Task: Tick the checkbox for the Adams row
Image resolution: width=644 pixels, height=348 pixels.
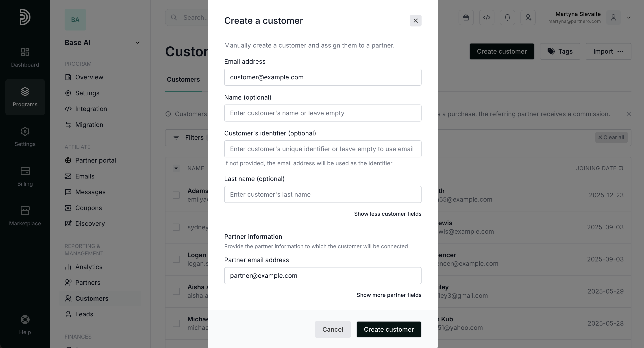Action: pos(176,195)
